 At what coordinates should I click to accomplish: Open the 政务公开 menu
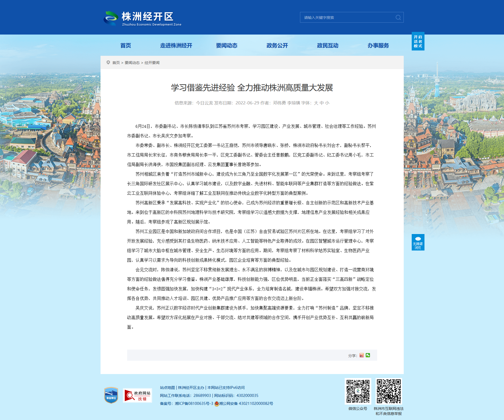pos(277,45)
